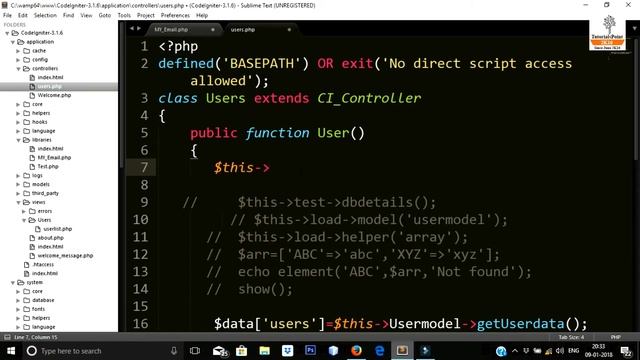
Task: Open the Selection menu
Action: coord(45,16)
